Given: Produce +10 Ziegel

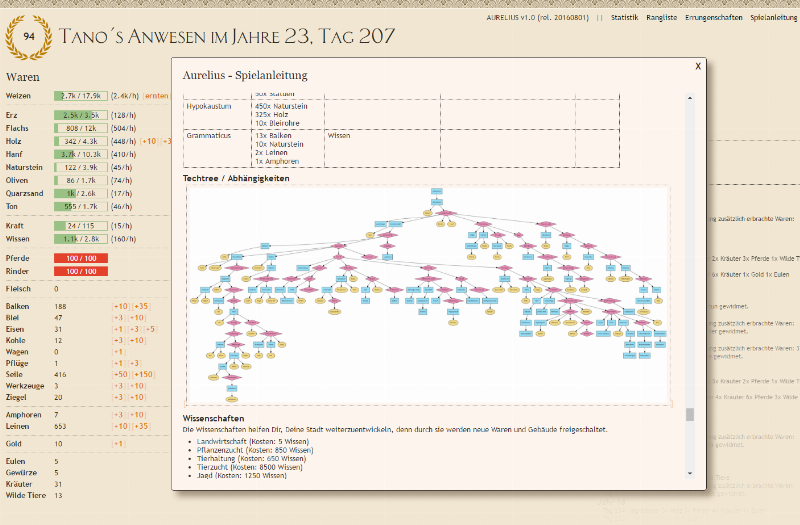Looking at the screenshot, I should 136,397.
